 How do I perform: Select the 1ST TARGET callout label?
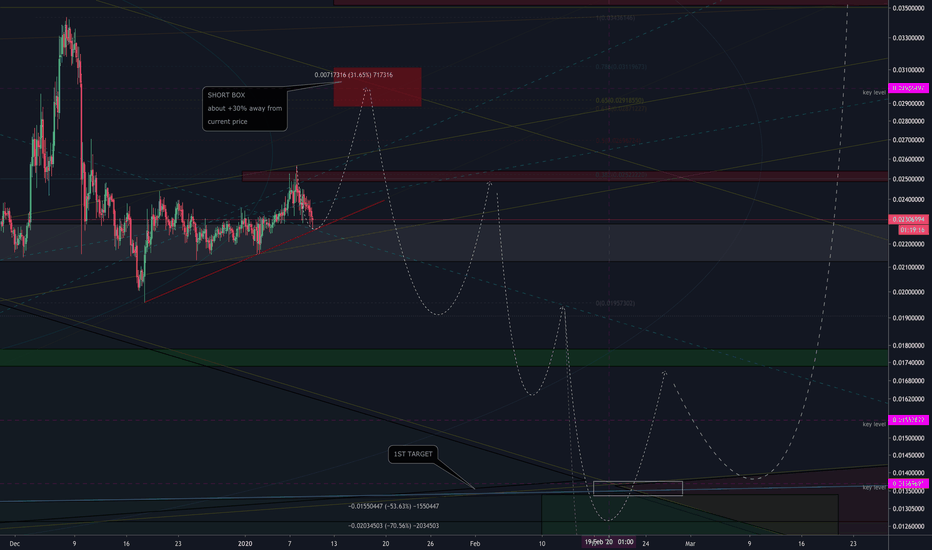[413, 454]
